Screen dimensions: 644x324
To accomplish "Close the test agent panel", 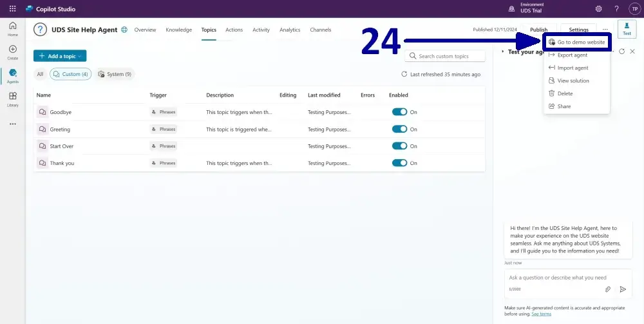I will (x=632, y=52).
